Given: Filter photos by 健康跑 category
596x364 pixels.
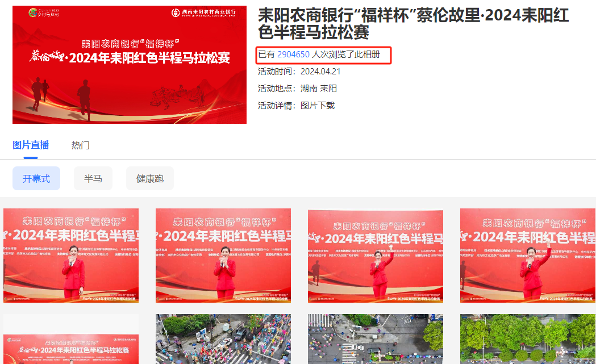Looking at the screenshot, I should pos(150,178).
